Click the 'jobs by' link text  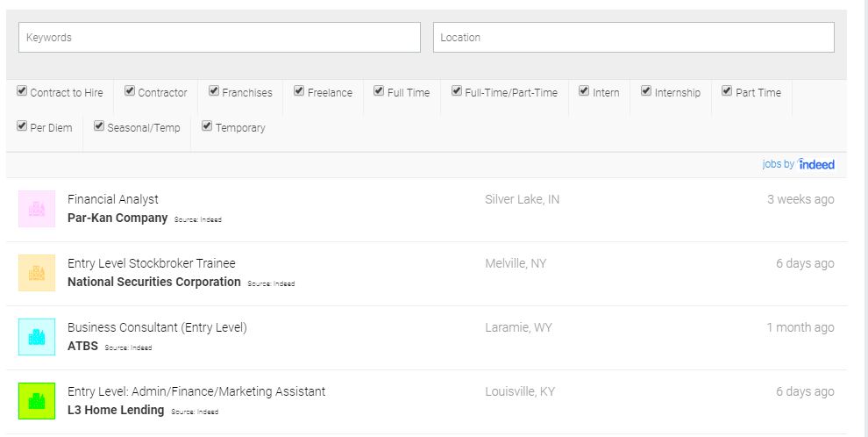(x=779, y=164)
